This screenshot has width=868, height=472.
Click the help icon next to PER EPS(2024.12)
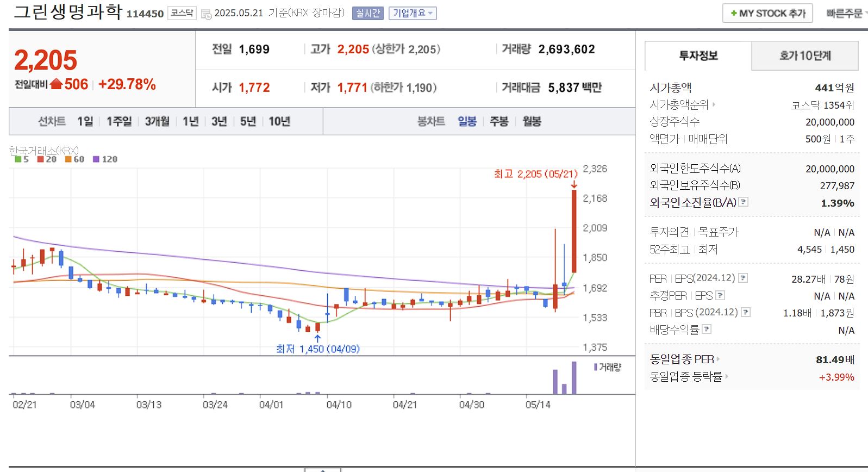(743, 278)
